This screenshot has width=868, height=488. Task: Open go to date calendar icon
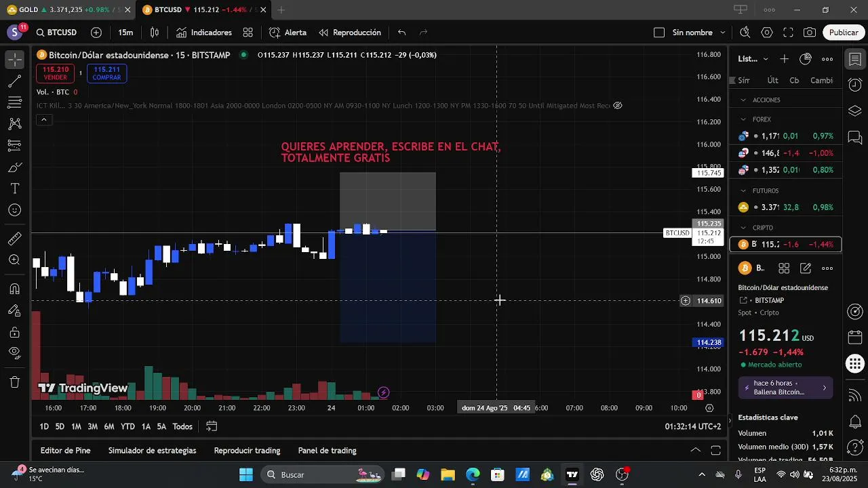[x=212, y=426]
